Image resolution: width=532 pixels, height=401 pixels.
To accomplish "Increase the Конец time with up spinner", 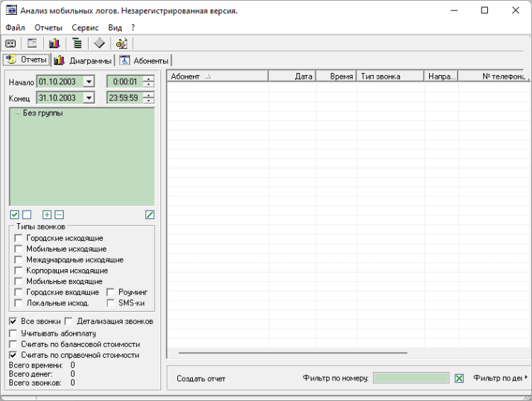I will pyautogui.click(x=149, y=95).
